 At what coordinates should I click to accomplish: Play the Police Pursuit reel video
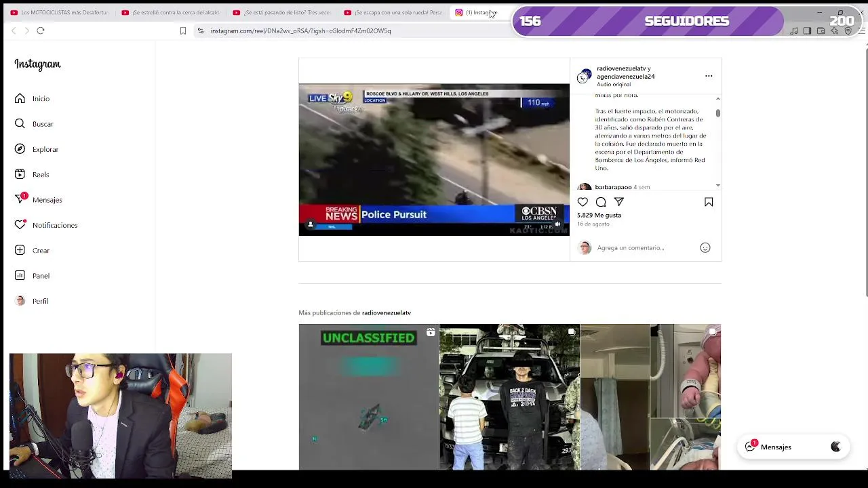point(434,159)
